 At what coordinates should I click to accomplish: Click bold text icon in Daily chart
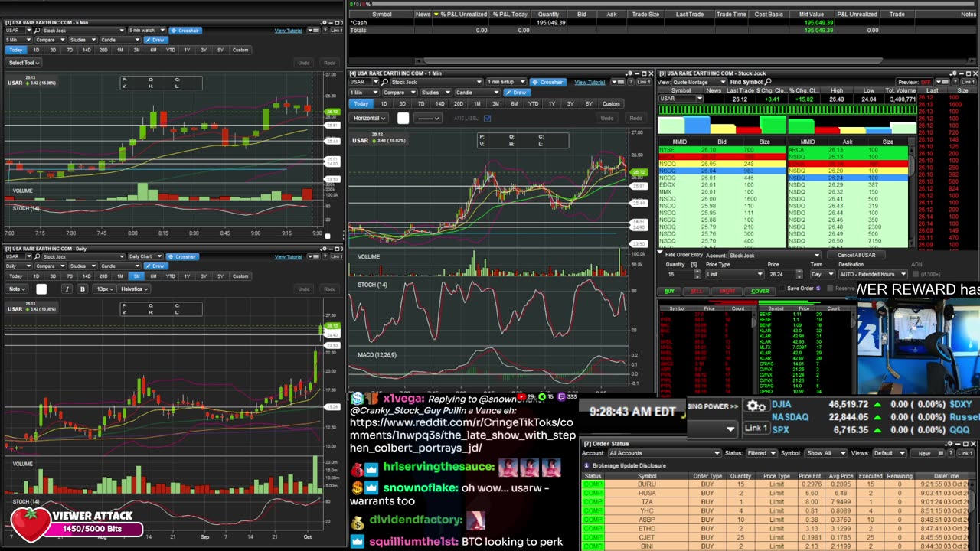coord(83,289)
